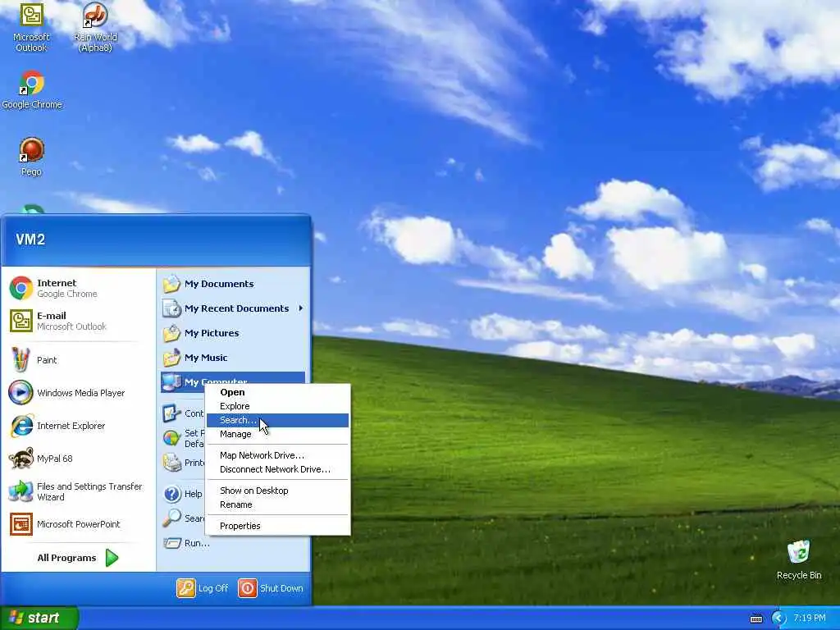Image resolution: width=840 pixels, height=630 pixels.
Task: Click the Shut Down button
Action: [271, 588]
